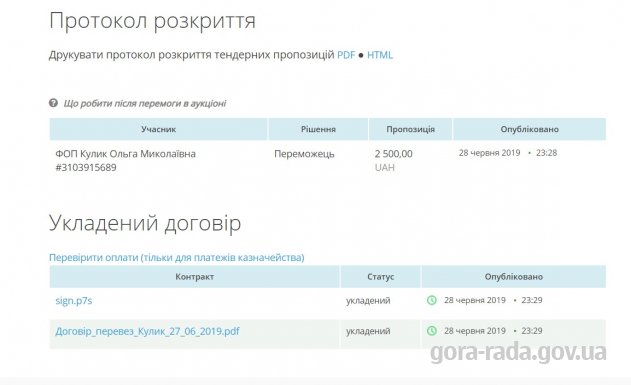Image resolution: width=631 pixels, height=385 pixels.
Task: Open 'Що робити після перемоги в аукціоні'
Action: click(145, 103)
